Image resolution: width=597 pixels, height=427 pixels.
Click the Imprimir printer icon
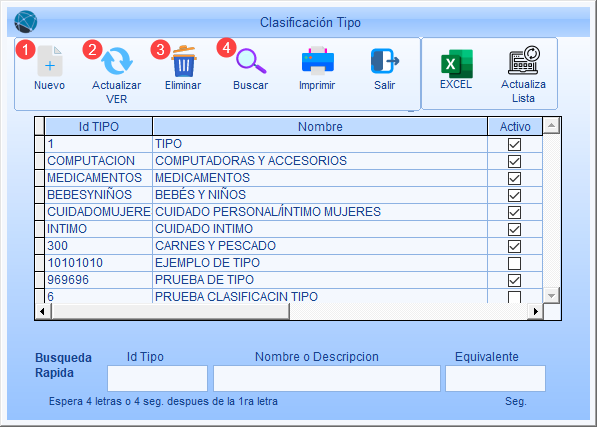tap(318, 61)
